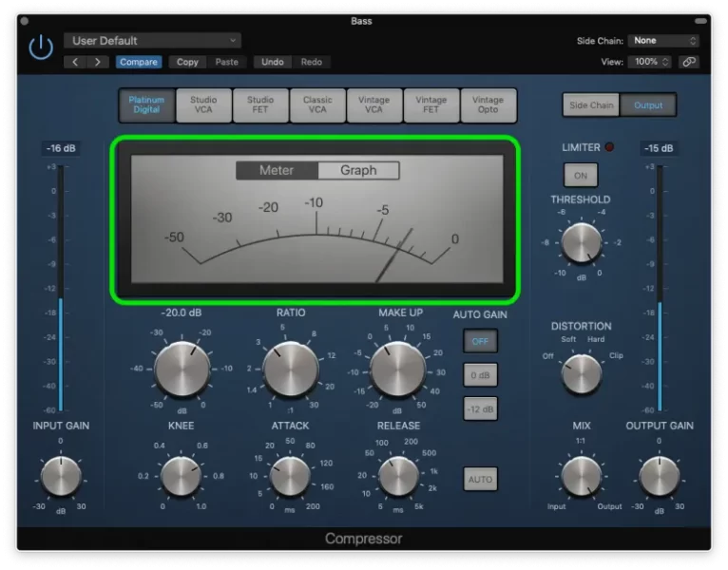Turn the Limiter ON button
Image resolution: width=728 pixels, height=570 pixels.
pos(581,176)
